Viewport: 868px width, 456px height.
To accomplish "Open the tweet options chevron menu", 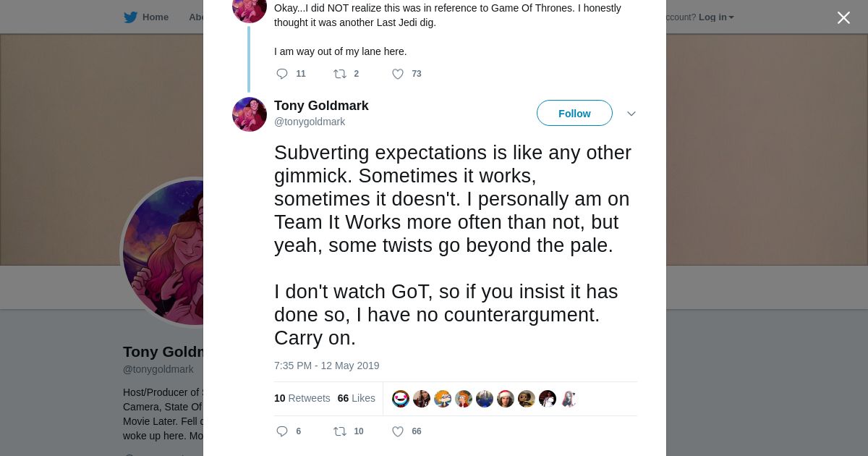I will point(631,114).
